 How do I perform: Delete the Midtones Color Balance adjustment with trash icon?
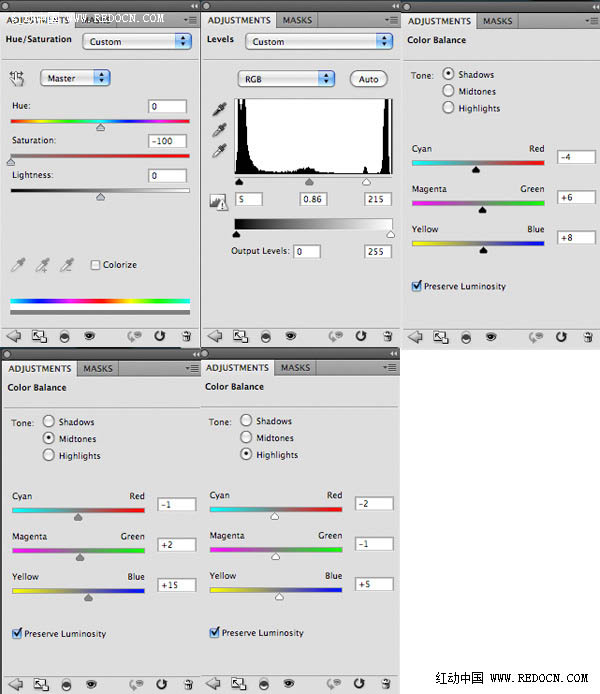[188, 684]
